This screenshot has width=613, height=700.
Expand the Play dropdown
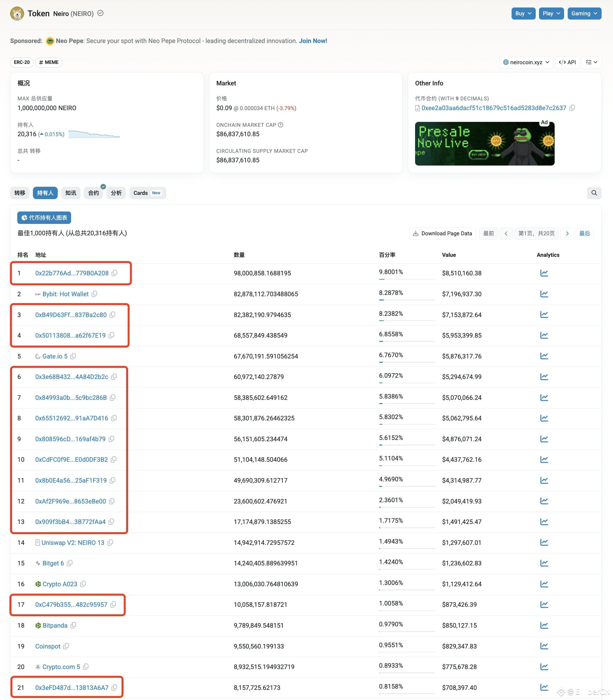(x=551, y=13)
